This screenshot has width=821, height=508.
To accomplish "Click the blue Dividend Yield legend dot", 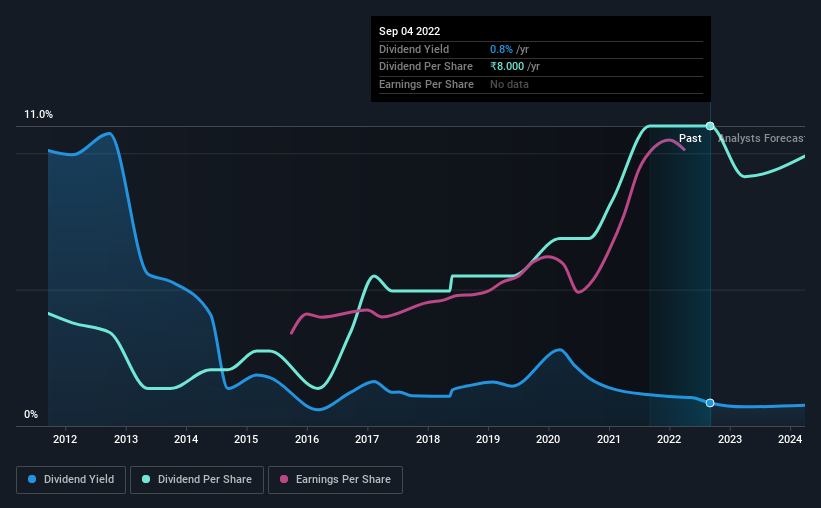I will (32, 479).
